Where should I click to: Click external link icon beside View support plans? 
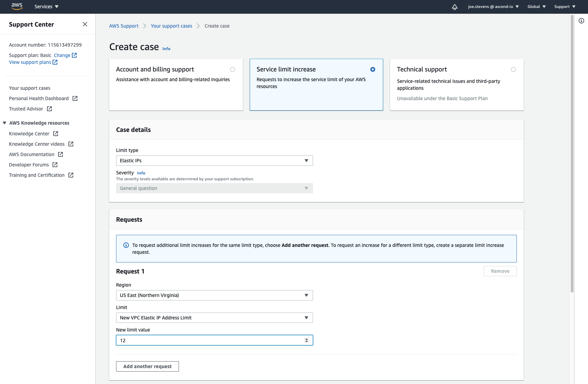[x=55, y=62]
